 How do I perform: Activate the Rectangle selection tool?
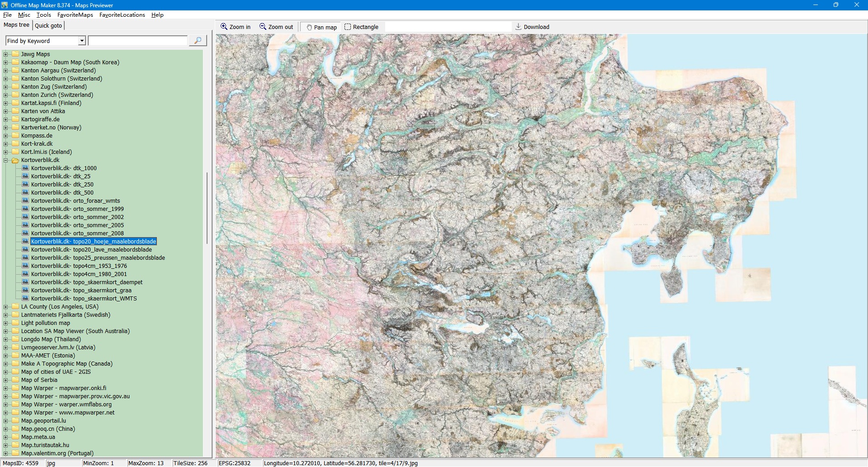361,27
